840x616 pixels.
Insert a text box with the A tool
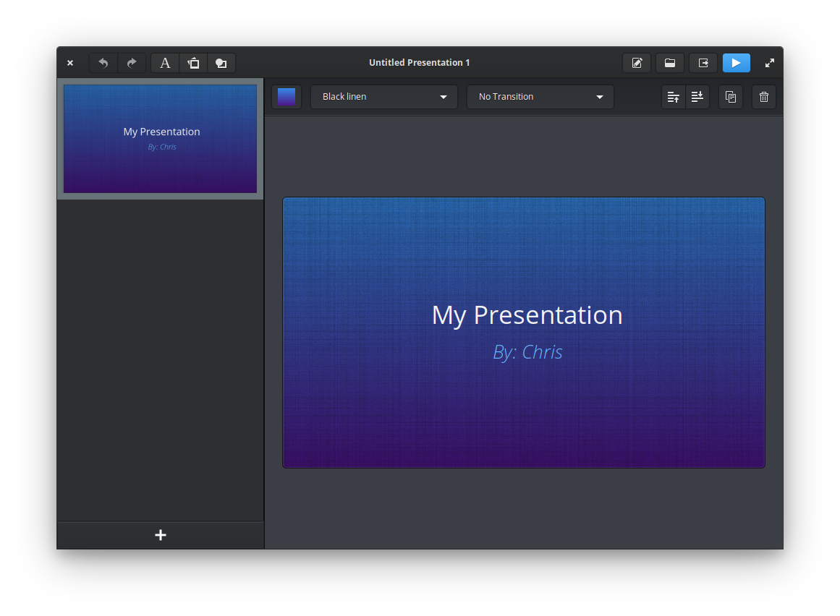coord(165,63)
